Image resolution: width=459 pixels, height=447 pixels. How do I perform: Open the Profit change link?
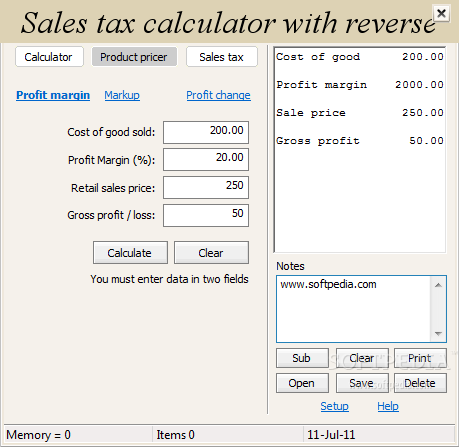tap(218, 95)
